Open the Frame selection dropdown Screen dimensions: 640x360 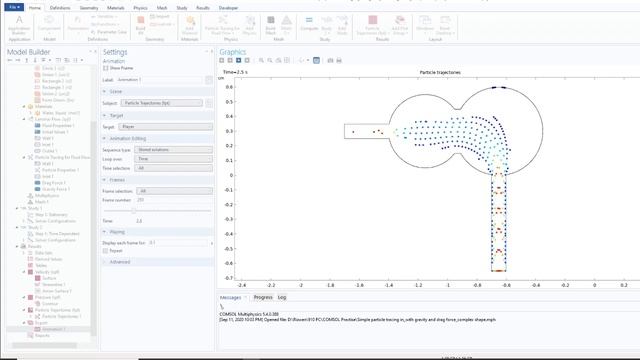174,191
